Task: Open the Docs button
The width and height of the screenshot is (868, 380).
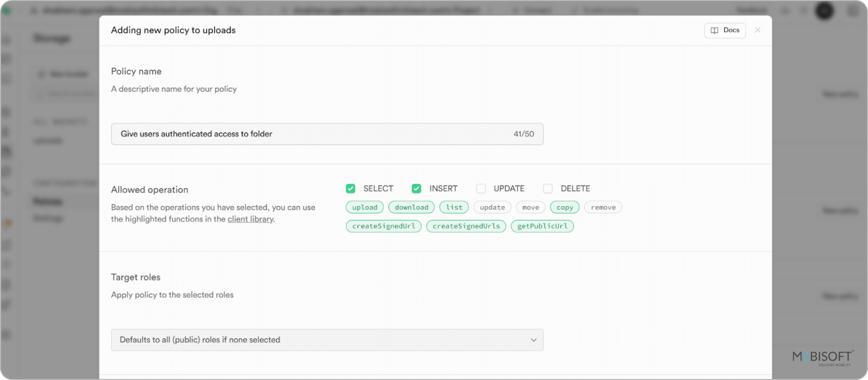Action: pos(725,30)
